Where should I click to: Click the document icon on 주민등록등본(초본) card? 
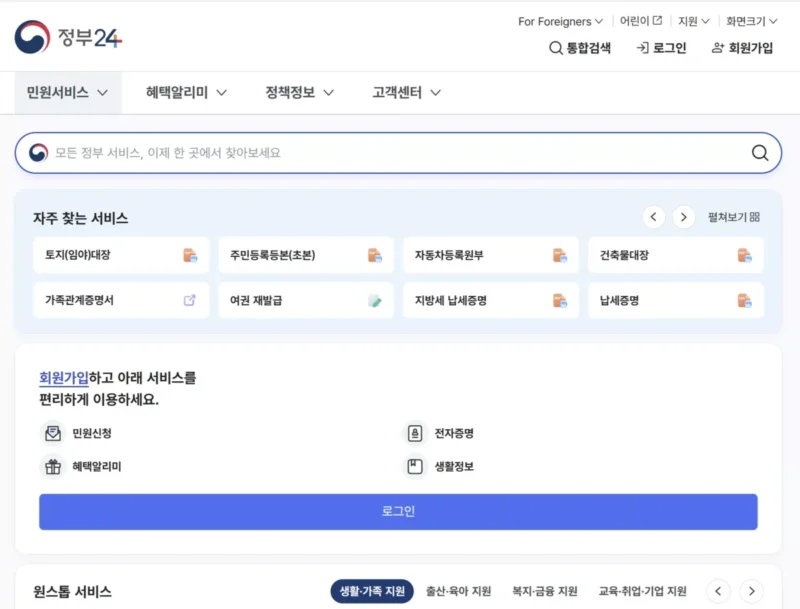(374, 255)
